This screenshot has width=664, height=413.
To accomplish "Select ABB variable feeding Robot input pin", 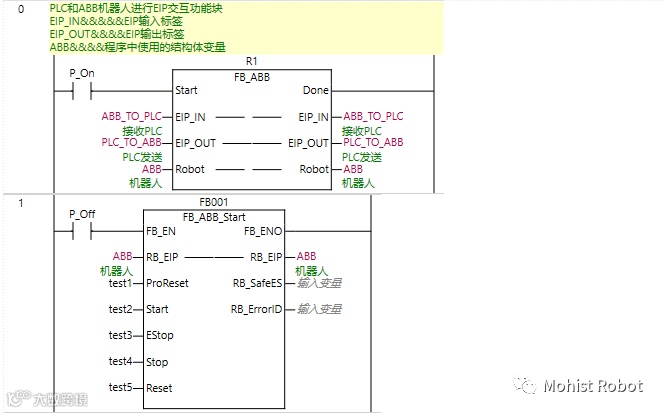I will click(152, 169).
